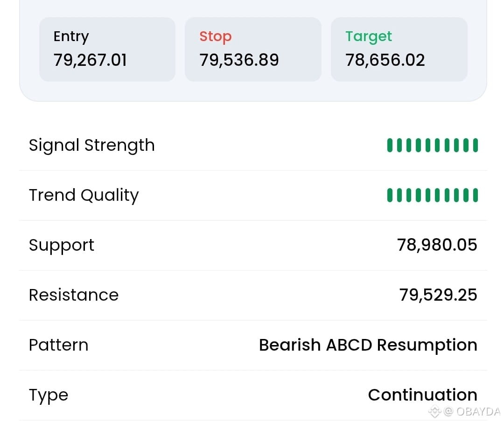Click the Target value 78,656.02

(385, 60)
